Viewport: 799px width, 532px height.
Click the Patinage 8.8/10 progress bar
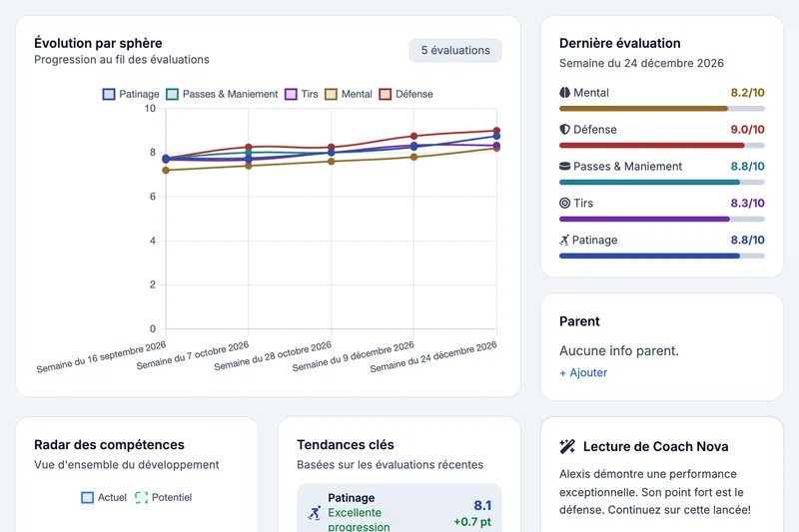(x=662, y=257)
